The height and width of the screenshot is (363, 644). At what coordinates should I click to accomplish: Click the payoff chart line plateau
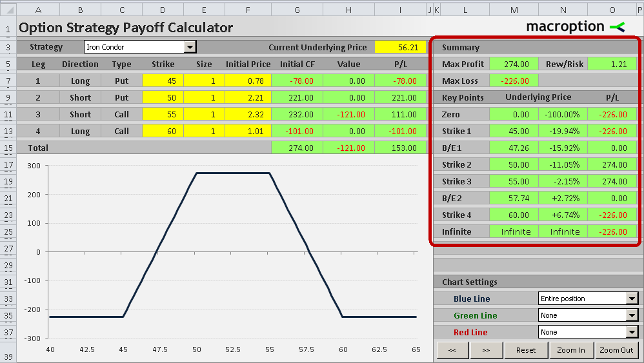233,173
